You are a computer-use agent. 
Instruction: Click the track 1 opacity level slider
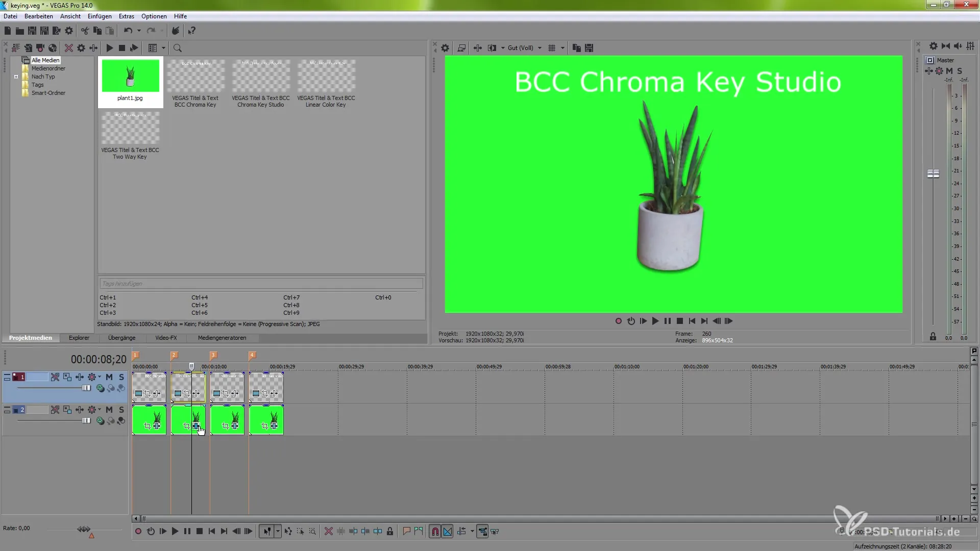tap(86, 388)
